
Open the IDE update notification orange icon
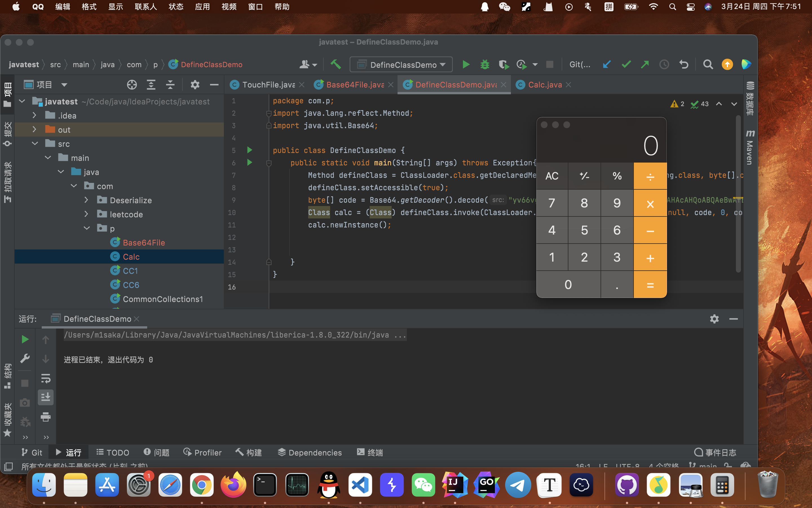coord(727,64)
